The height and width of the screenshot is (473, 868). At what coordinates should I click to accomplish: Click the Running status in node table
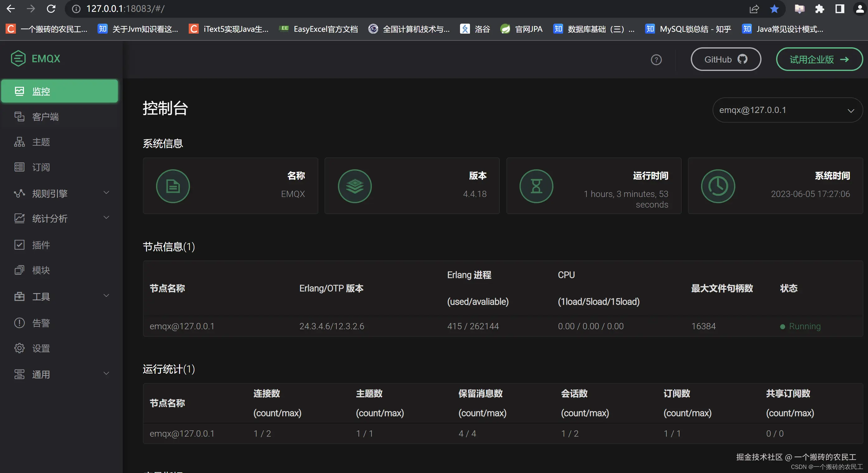(800, 326)
